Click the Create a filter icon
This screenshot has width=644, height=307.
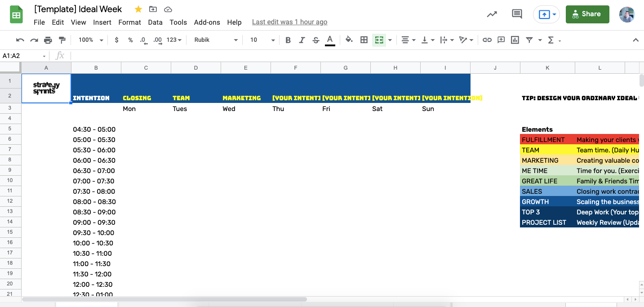[x=529, y=40]
